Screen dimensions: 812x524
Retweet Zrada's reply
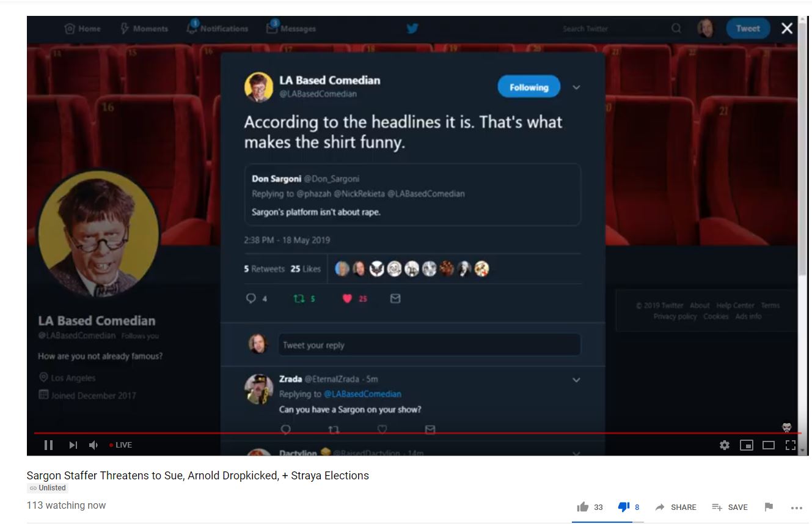click(334, 429)
